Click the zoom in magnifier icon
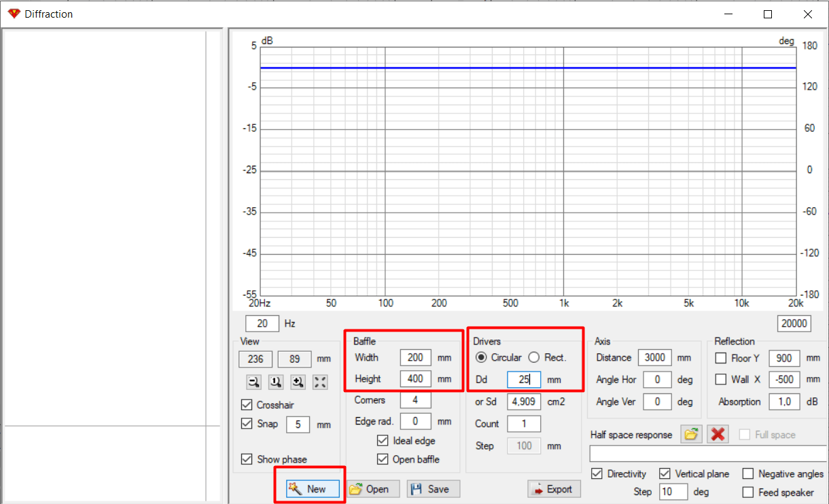 298,382
